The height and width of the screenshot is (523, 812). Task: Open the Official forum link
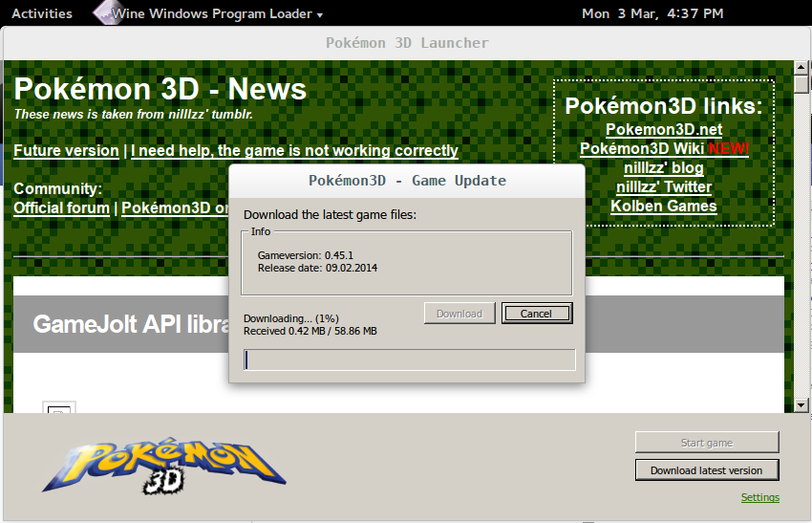(x=62, y=208)
